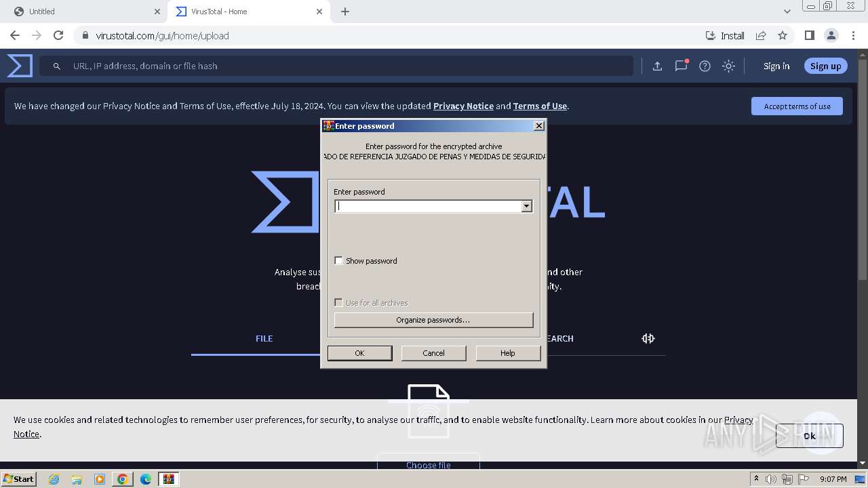The width and height of the screenshot is (868, 488).
Task: Close the Enter password dialog
Action: tap(538, 125)
